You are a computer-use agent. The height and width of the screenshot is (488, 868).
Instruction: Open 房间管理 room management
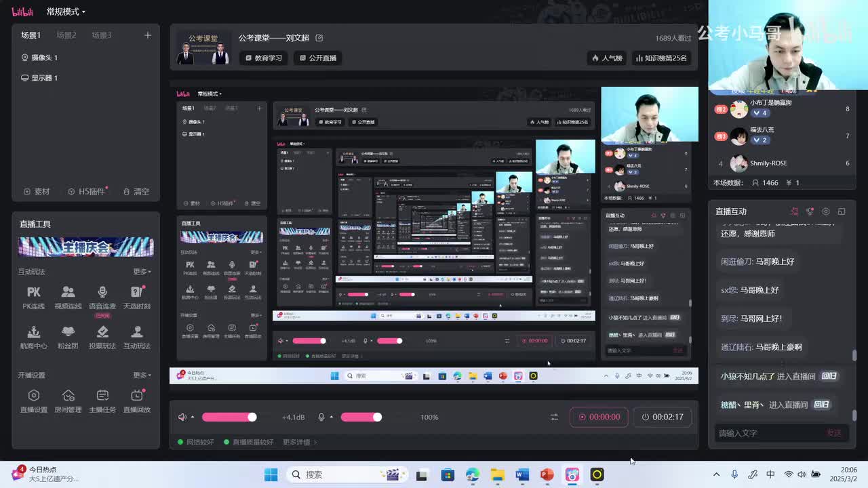point(68,401)
